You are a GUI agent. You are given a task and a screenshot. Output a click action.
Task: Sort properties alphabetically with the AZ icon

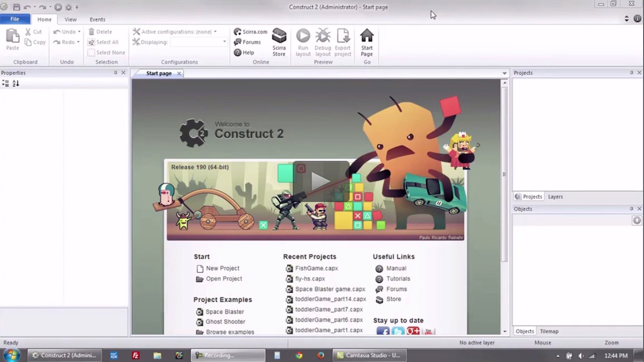pyautogui.click(x=16, y=83)
